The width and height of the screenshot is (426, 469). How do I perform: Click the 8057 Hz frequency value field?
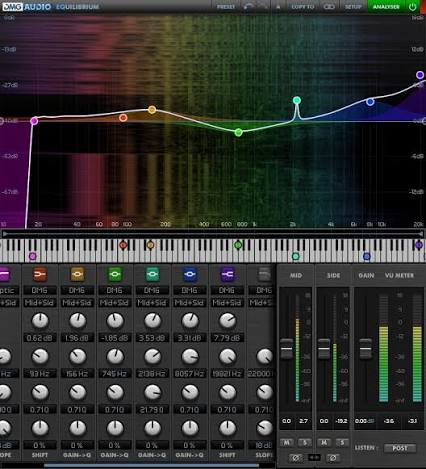pos(190,374)
